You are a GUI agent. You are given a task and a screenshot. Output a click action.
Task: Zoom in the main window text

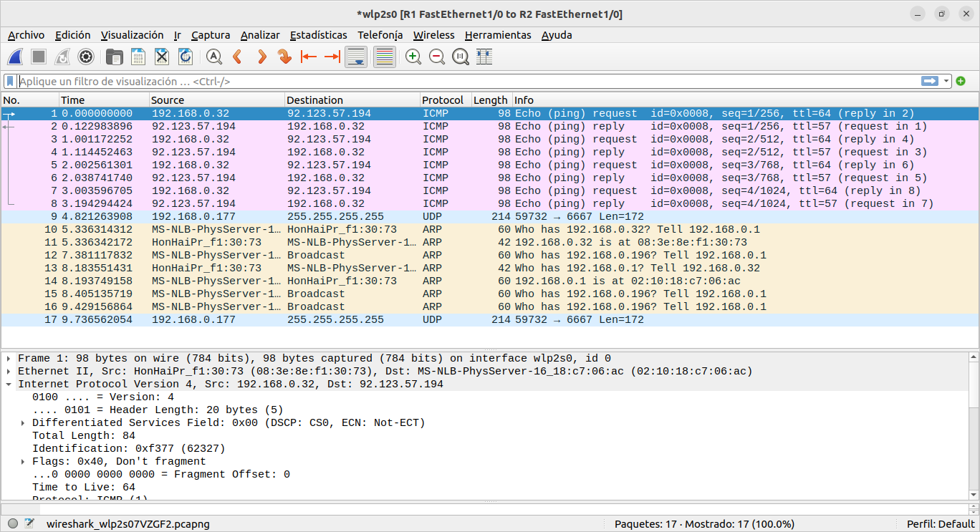(x=413, y=57)
